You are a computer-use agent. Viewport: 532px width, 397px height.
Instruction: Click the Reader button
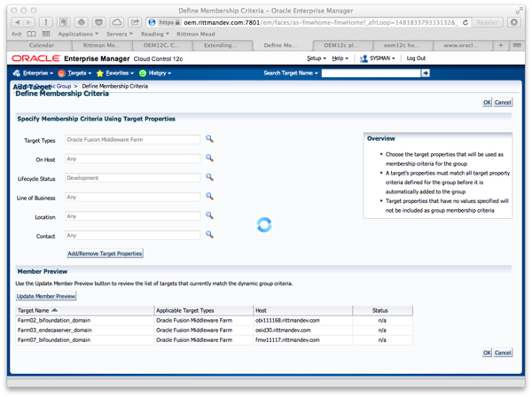(487, 22)
